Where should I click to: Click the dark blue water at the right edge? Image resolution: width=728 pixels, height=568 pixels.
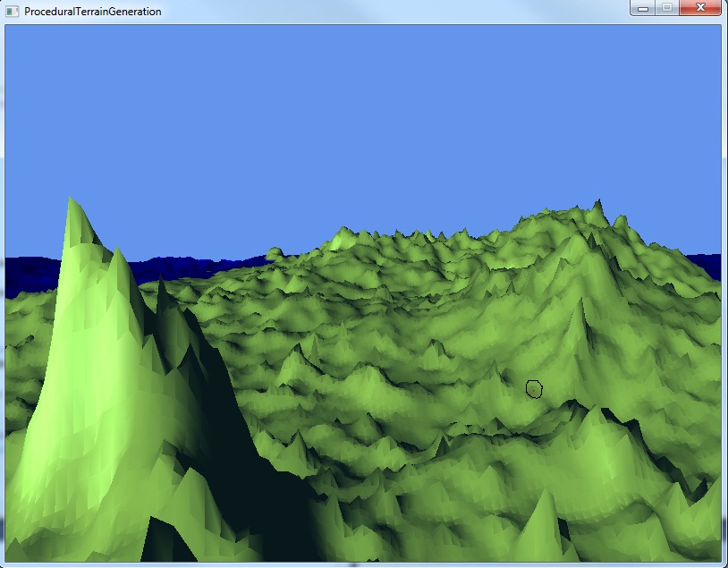click(x=713, y=266)
